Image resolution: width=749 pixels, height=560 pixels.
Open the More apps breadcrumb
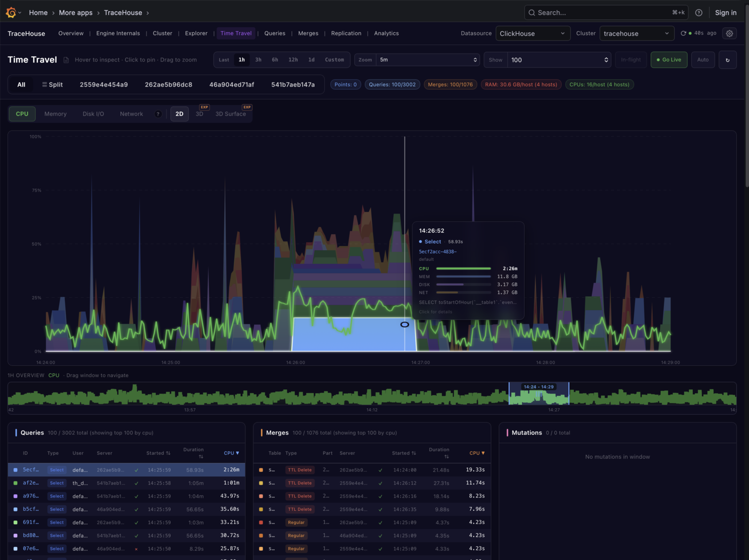(75, 13)
